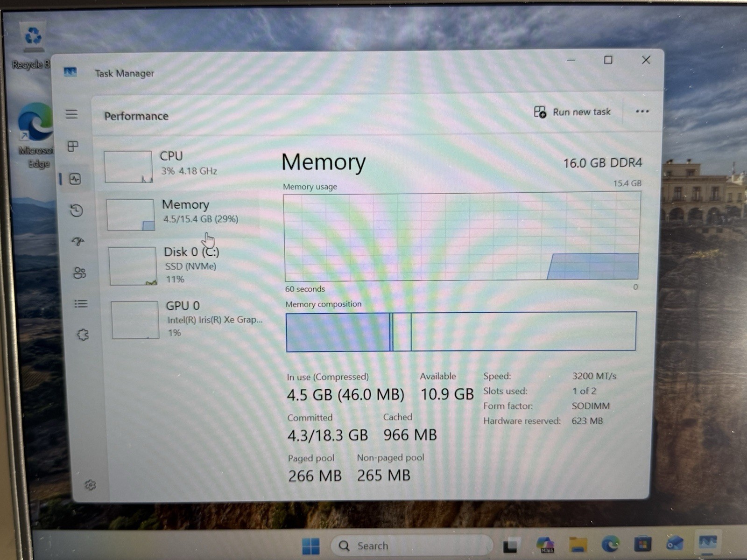Open Microsoft Store from the taskbar
Image resolution: width=747 pixels, height=560 pixels.
tap(642, 544)
